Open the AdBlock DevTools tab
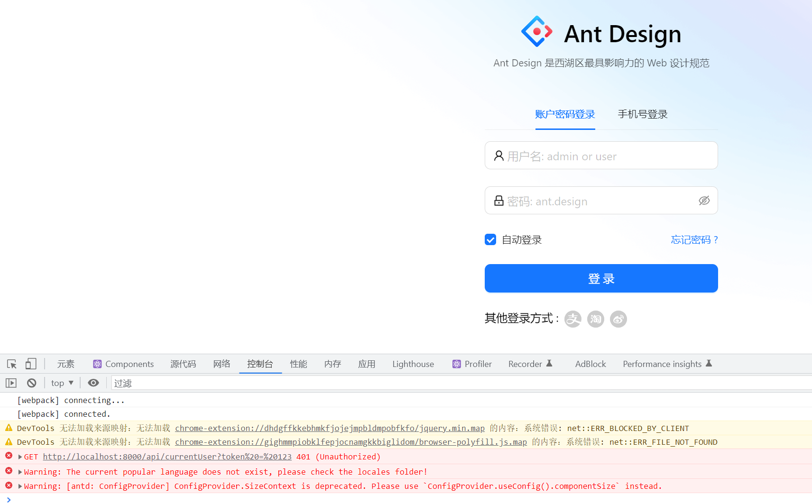The height and width of the screenshot is (504, 812). (591, 364)
